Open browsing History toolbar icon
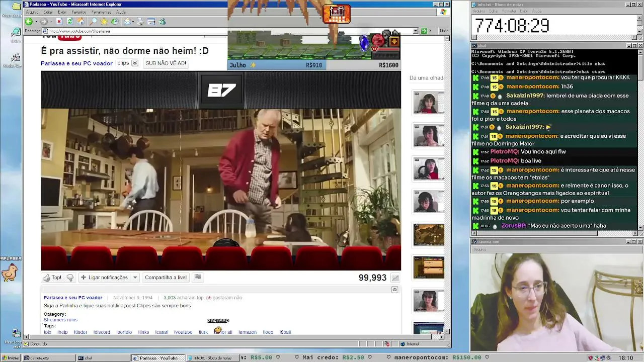 click(115, 22)
